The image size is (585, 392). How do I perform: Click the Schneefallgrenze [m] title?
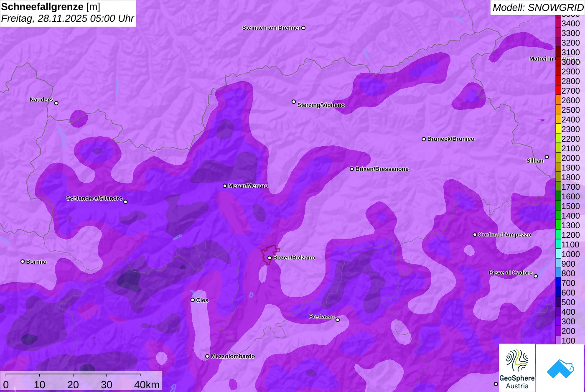(51, 7)
